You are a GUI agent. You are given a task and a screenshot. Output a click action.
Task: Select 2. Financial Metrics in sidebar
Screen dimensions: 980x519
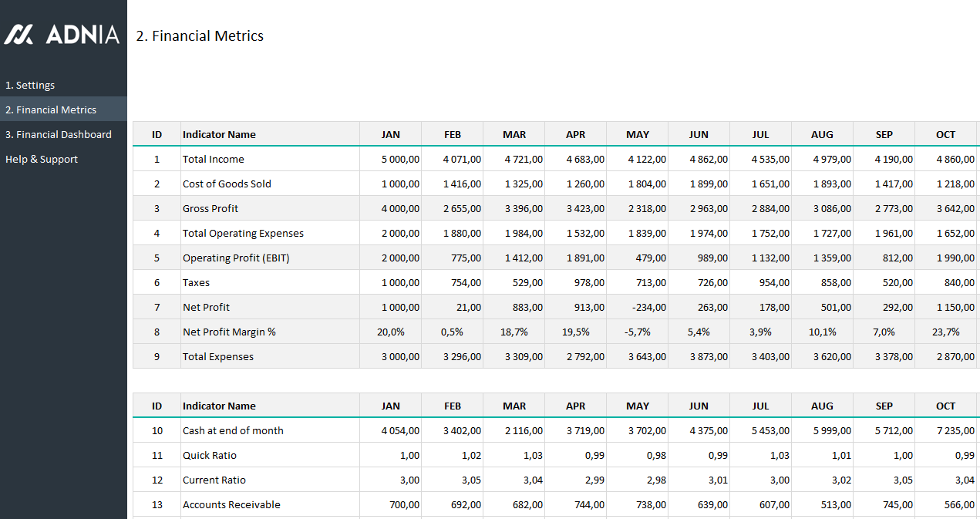(x=51, y=110)
